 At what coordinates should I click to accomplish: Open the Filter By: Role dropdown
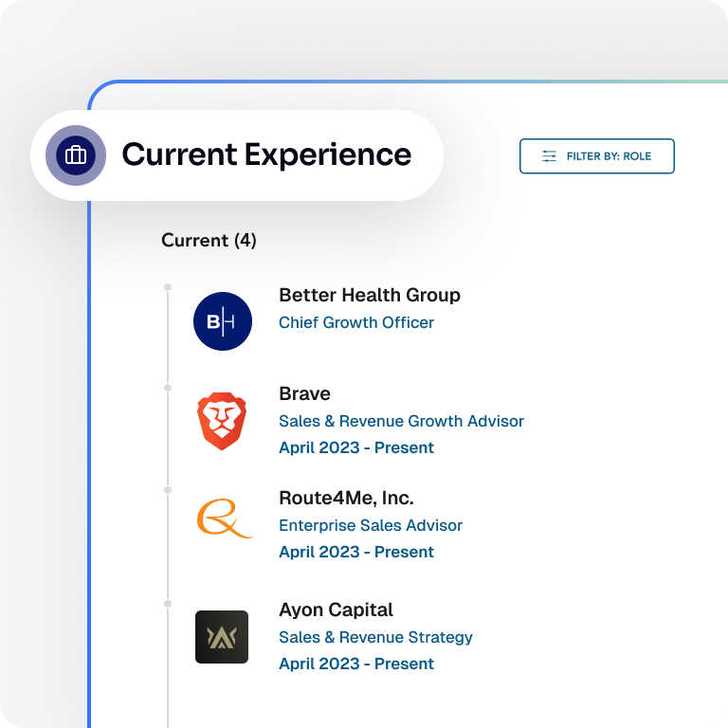click(596, 156)
